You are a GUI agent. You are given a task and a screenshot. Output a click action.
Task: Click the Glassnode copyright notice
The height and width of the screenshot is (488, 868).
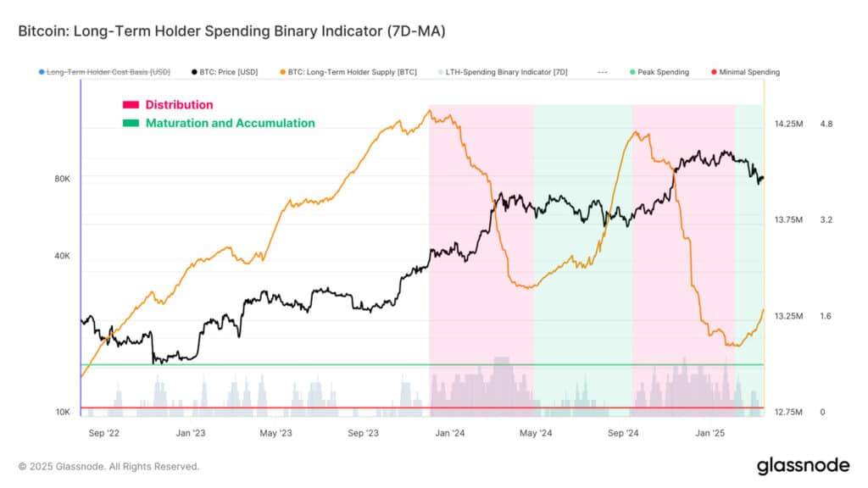pyautogui.click(x=108, y=467)
